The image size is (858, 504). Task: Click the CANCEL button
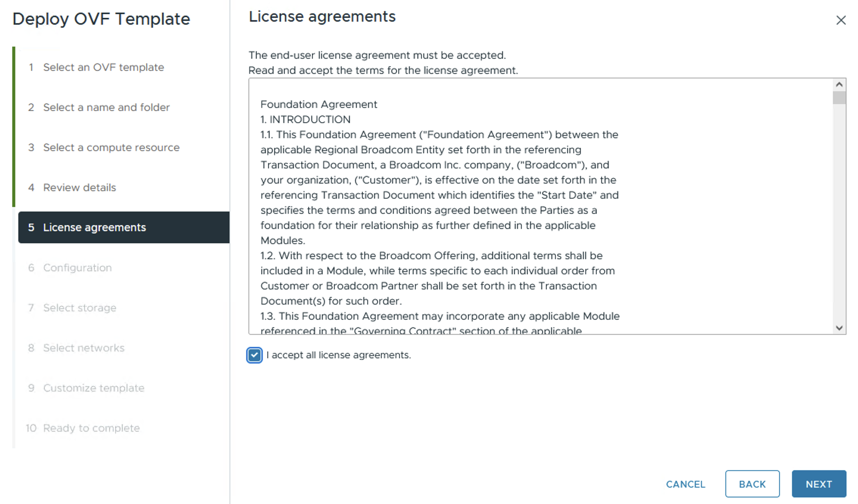(685, 484)
